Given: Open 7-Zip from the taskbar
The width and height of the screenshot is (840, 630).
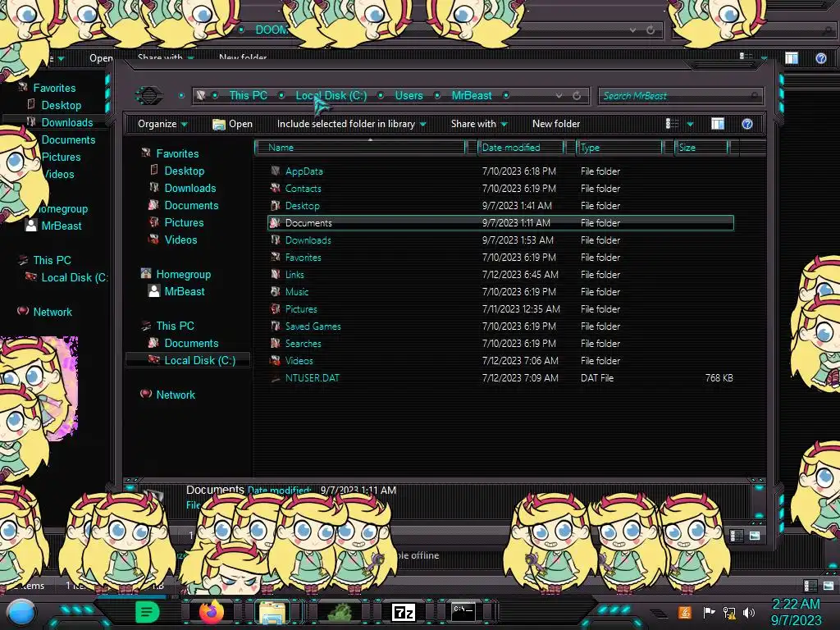Looking at the screenshot, I should 404,612.
